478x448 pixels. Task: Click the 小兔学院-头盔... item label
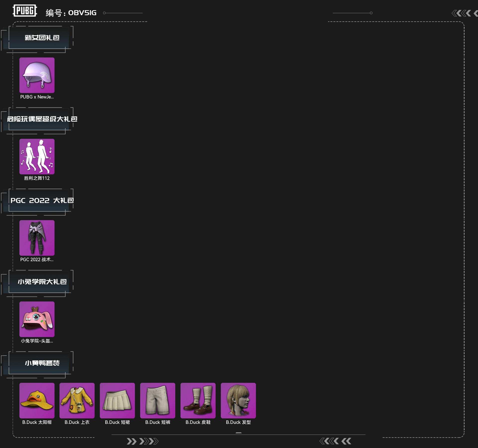(x=37, y=341)
